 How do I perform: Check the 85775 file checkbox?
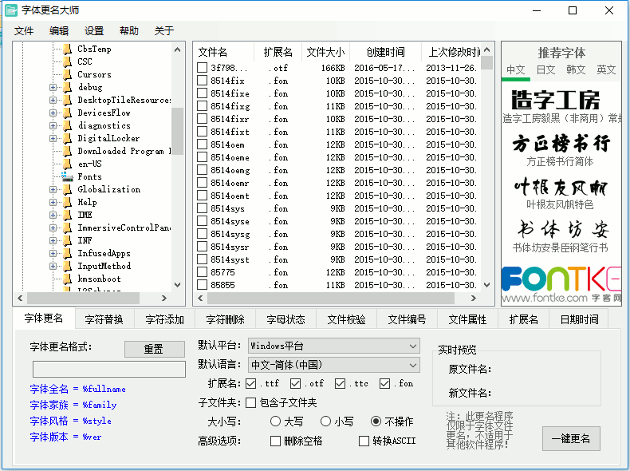tap(202, 272)
